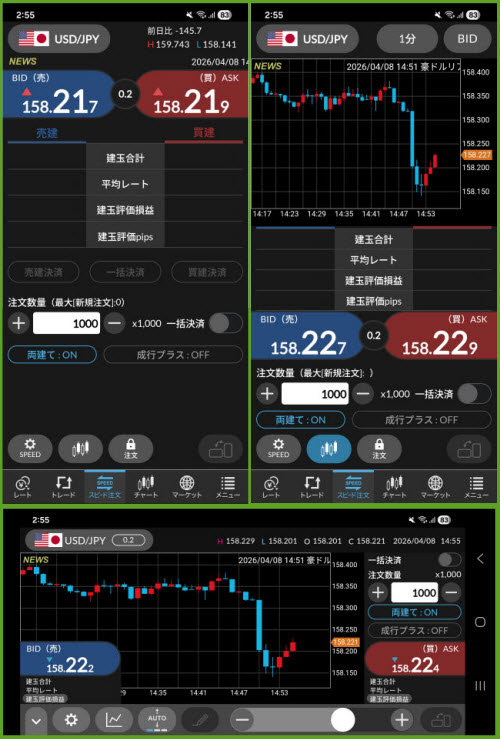
Task: Collapse toolbar with the down chevron in landscape view
Action: [36, 720]
